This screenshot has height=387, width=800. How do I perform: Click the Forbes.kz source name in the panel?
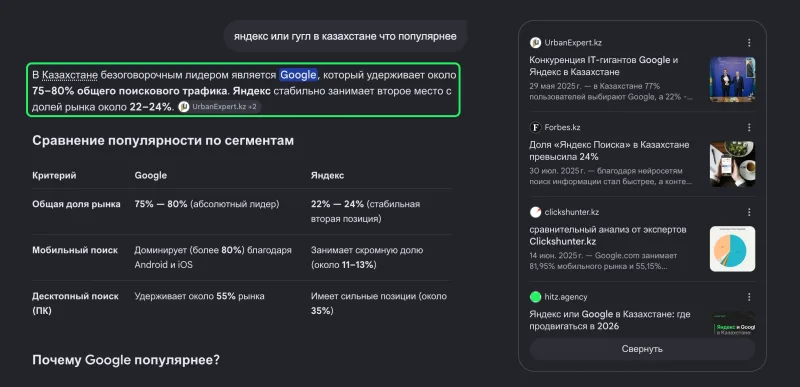[x=562, y=127]
